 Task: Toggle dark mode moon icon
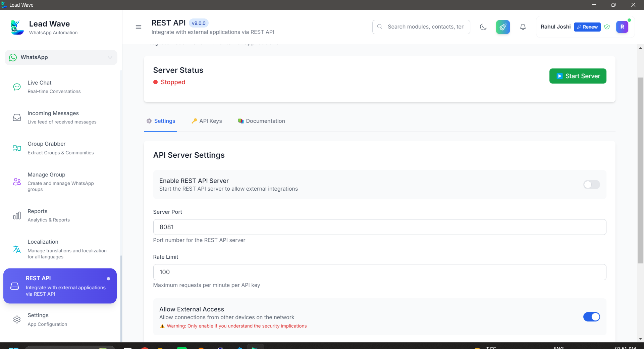pyautogui.click(x=483, y=27)
